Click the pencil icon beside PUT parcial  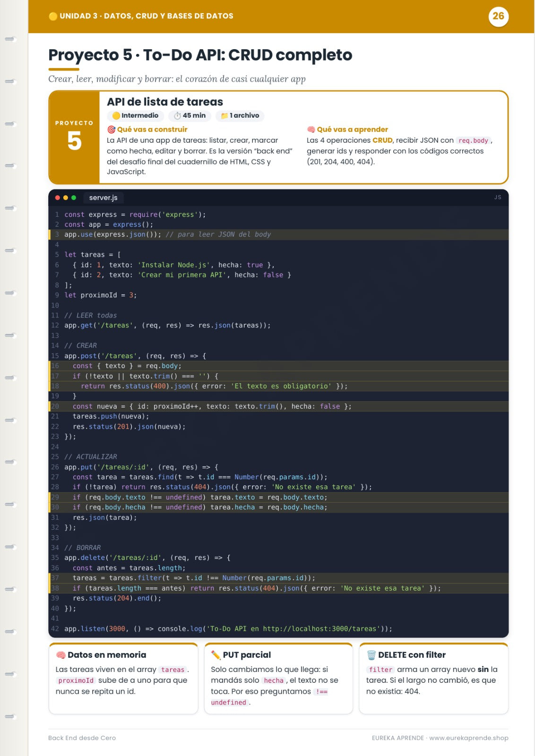(x=216, y=655)
